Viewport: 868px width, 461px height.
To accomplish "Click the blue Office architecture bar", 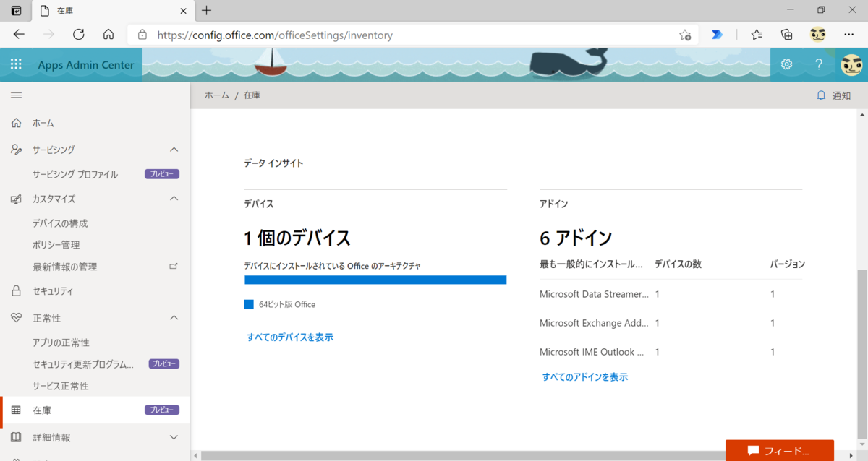I will point(375,280).
